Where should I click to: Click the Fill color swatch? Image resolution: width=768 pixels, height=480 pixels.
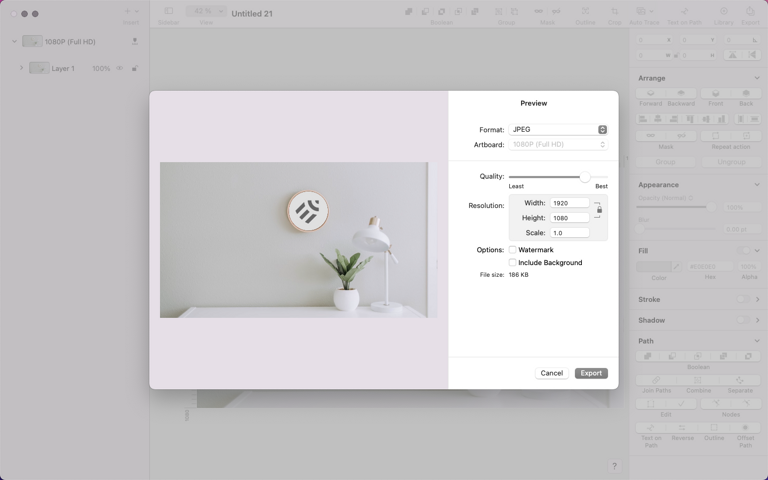click(x=653, y=266)
